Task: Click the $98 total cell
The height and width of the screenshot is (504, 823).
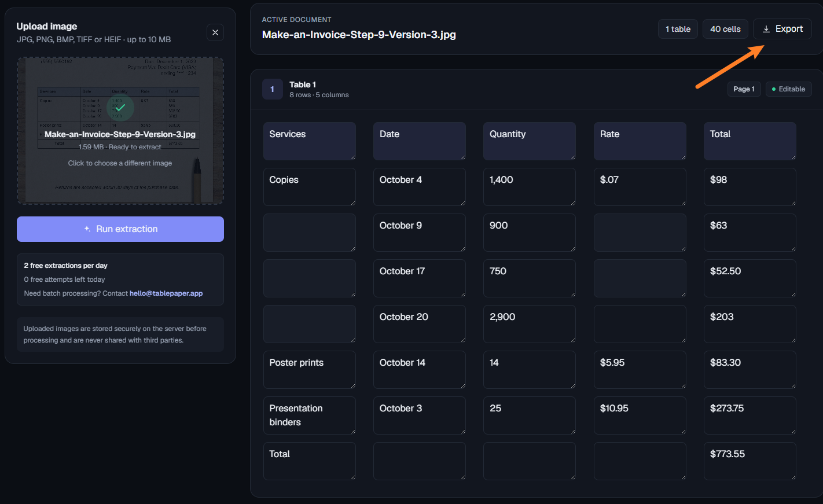Action: (750, 187)
